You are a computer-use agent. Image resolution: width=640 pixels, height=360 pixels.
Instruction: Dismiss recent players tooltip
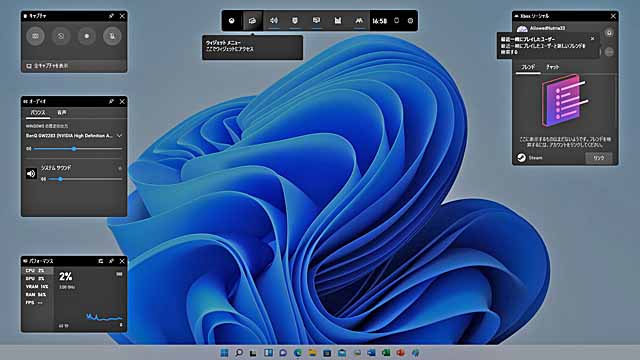coord(593,38)
